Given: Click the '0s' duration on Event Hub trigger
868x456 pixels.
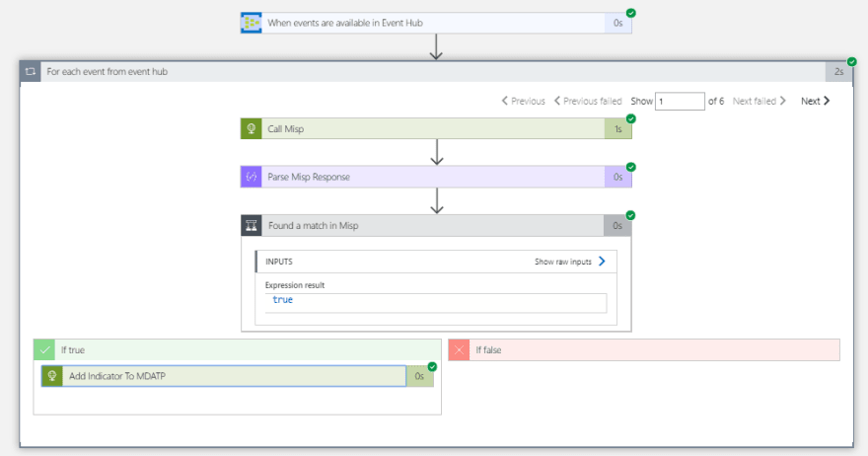Looking at the screenshot, I should [x=617, y=24].
